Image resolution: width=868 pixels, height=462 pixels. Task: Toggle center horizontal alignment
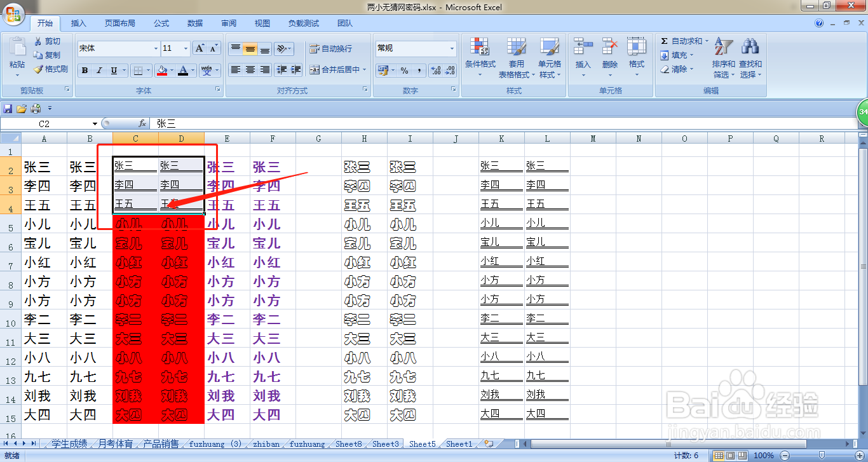(x=250, y=69)
